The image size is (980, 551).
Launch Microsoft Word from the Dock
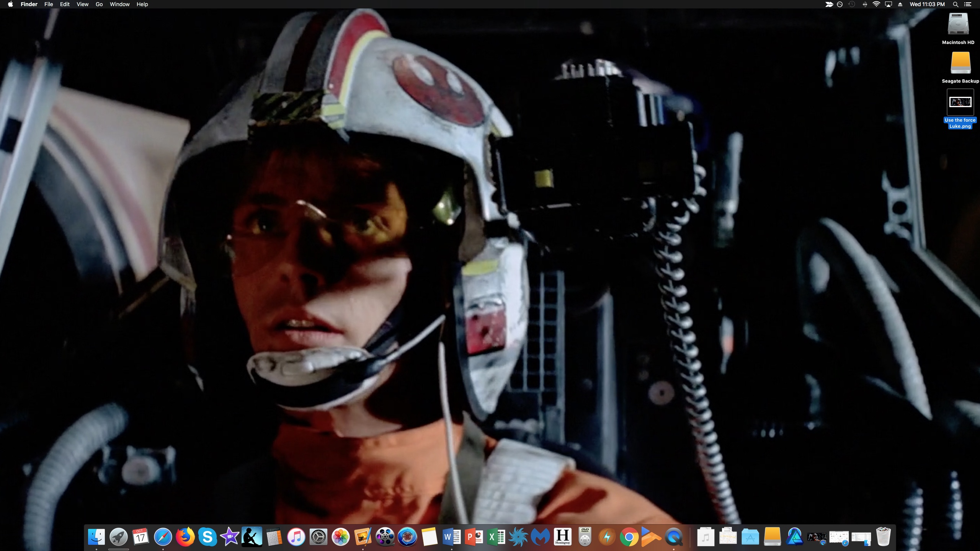[452, 537]
